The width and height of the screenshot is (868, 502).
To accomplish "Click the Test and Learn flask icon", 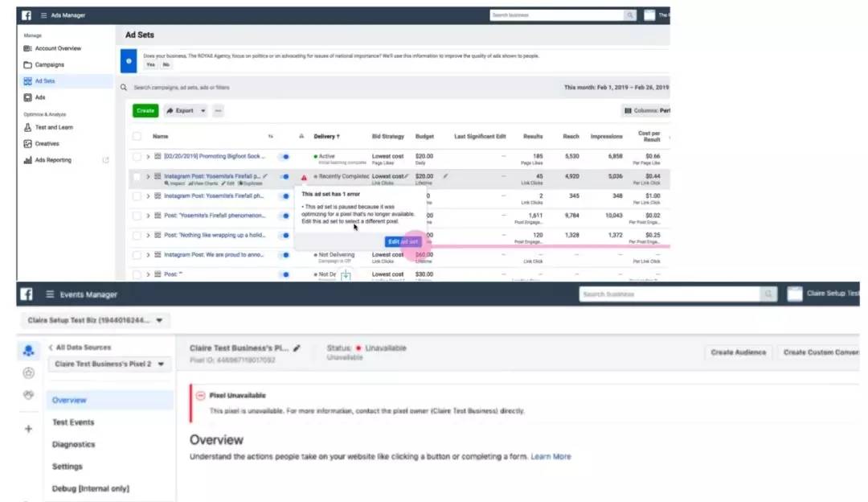I will (27, 127).
